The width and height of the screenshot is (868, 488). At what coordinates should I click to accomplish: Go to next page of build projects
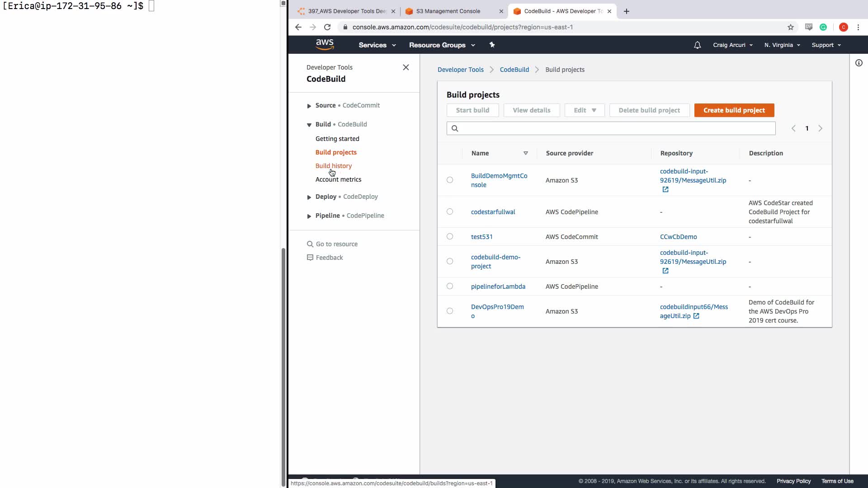tap(820, 128)
